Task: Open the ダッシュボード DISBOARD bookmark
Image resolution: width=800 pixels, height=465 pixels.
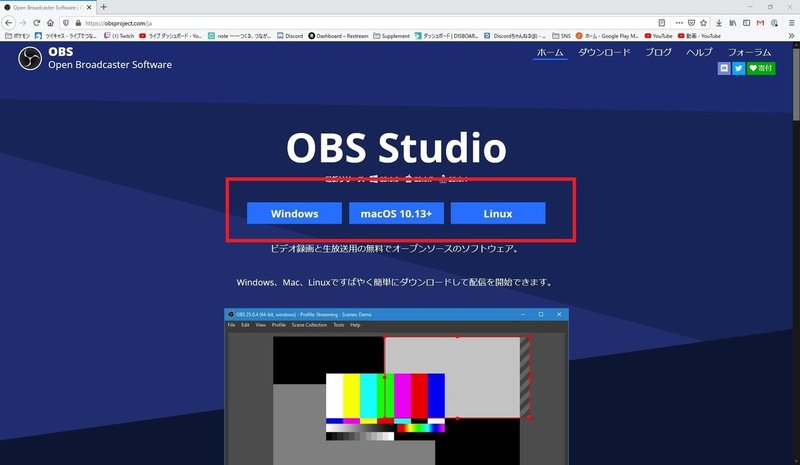Action: [446, 36]
